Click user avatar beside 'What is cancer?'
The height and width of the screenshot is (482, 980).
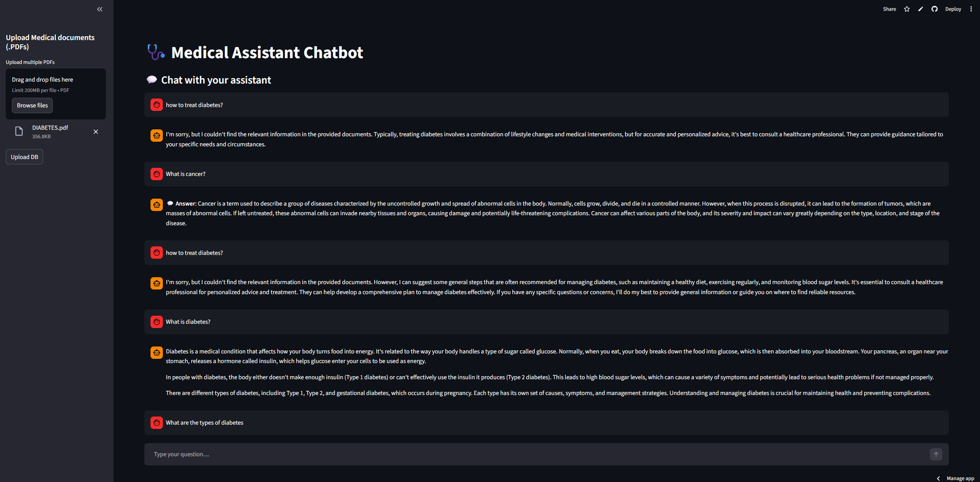(157, 174)
